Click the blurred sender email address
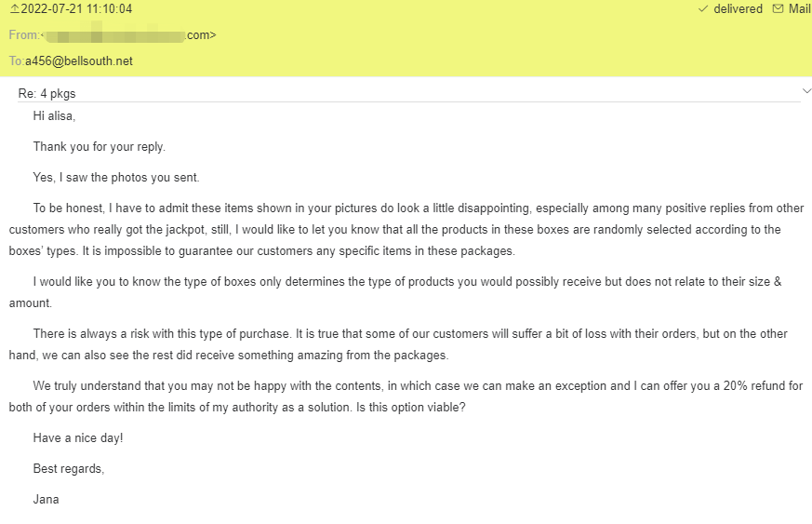 point(116,35)
